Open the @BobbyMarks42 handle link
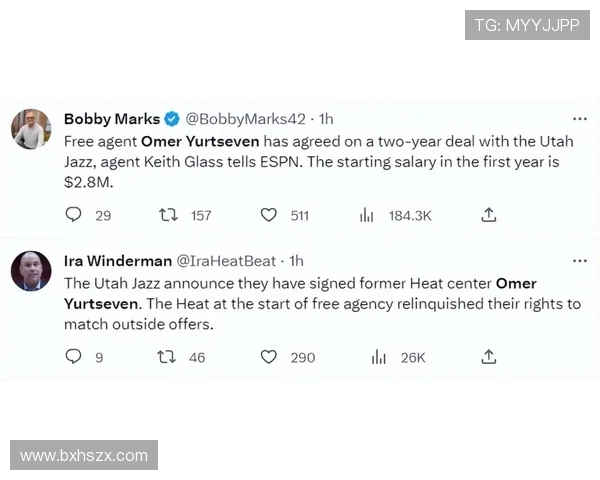The height and width of the screenshot is (480, 600). click(245, 119)
